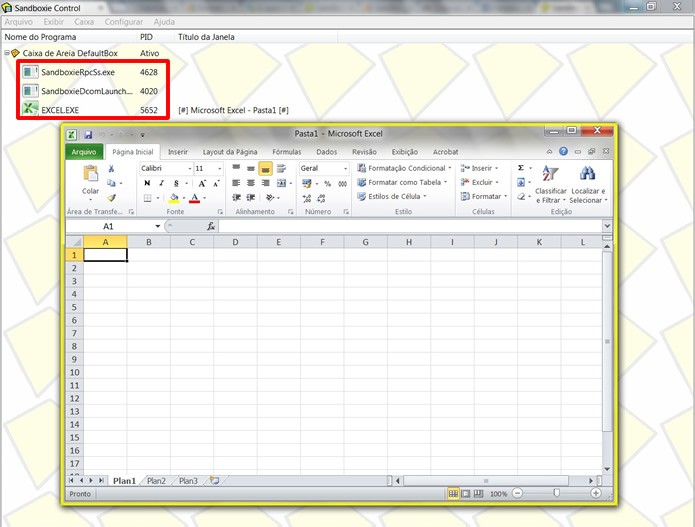Click the Colar paste icon

(x=90, y=173)
